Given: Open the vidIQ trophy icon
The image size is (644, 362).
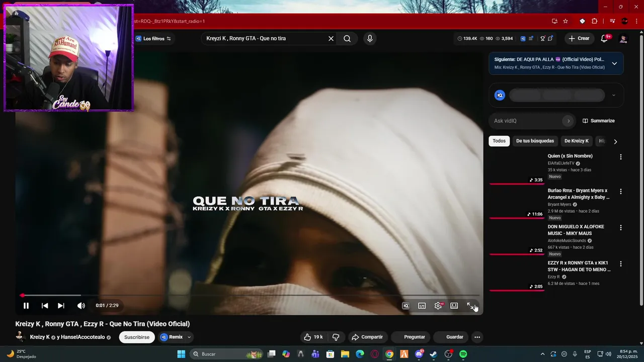Looking at the screenshot, I should pos(543,39).
